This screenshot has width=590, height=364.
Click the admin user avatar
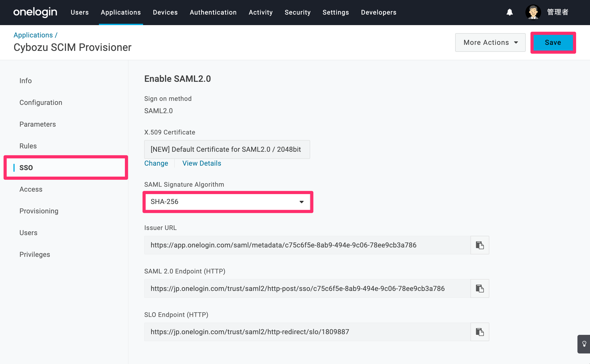[x=533, y=12]
